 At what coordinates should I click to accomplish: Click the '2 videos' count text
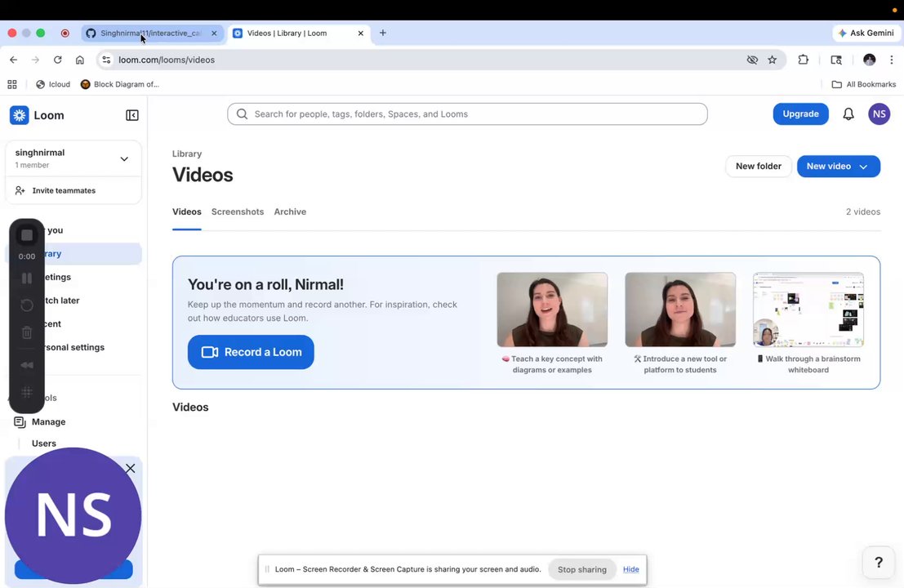[x=862, y=212]
